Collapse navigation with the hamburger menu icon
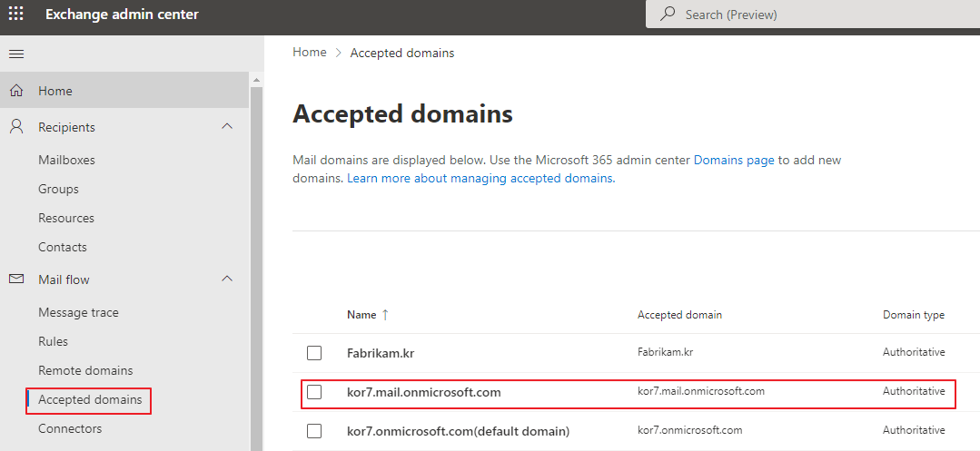980x451 pixels. (16, 54)
